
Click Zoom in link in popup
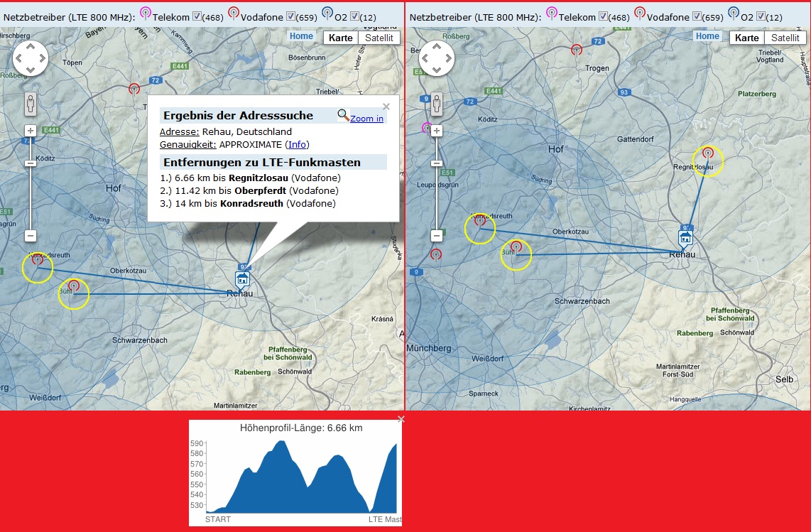366,119
